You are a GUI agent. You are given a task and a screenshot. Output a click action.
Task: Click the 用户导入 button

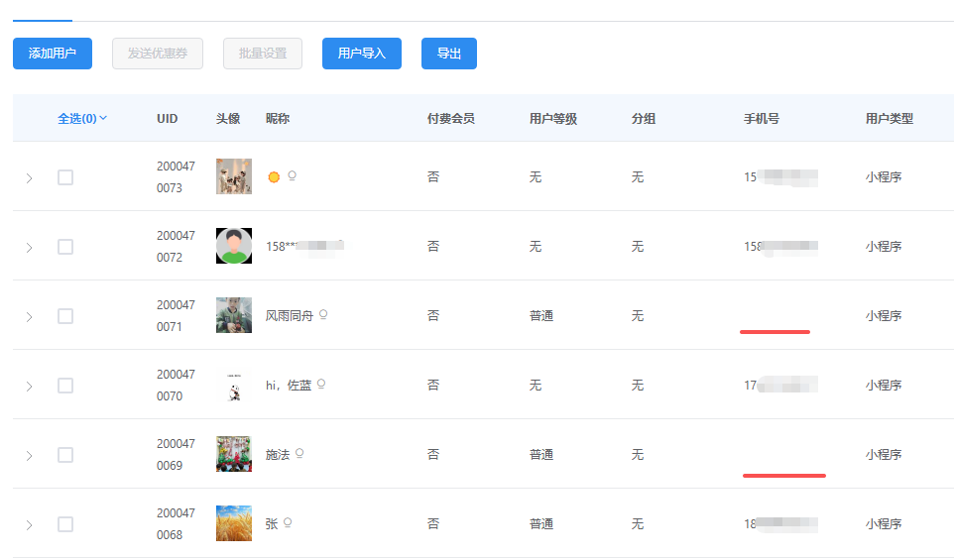(x=362, y=54)
